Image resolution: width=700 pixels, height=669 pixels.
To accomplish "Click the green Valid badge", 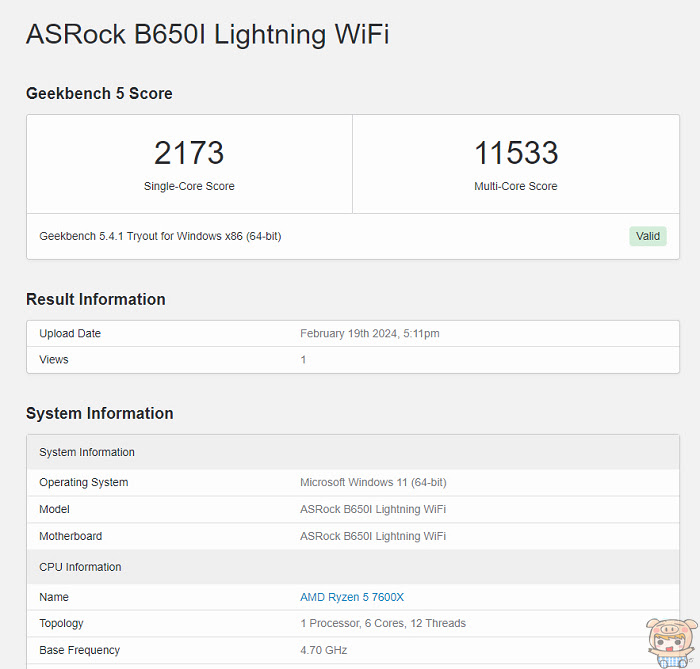I will coord(648,236).
